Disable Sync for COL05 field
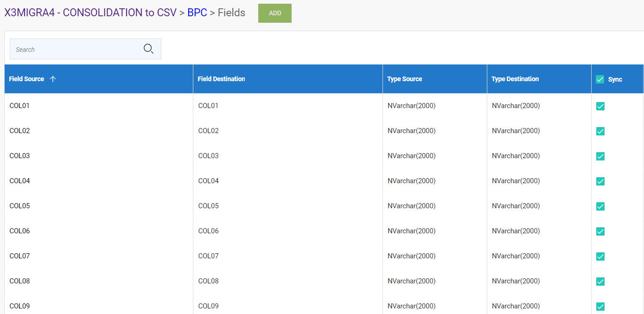This screenshot has width=644, height=314. coord(600,206)
